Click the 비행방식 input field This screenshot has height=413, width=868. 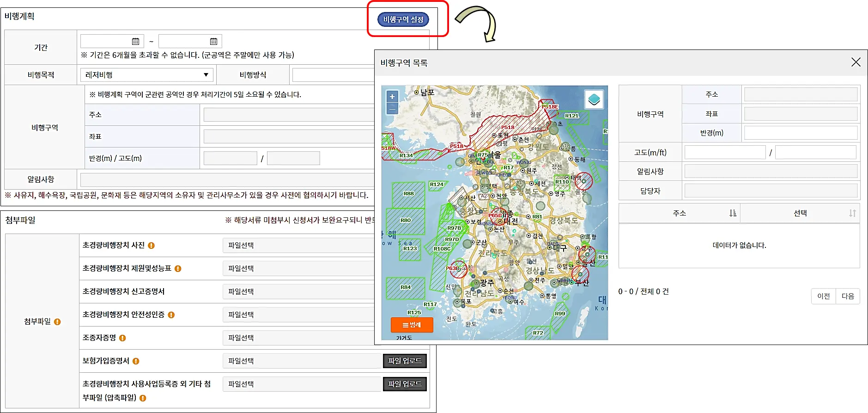(x=333, y=75)
